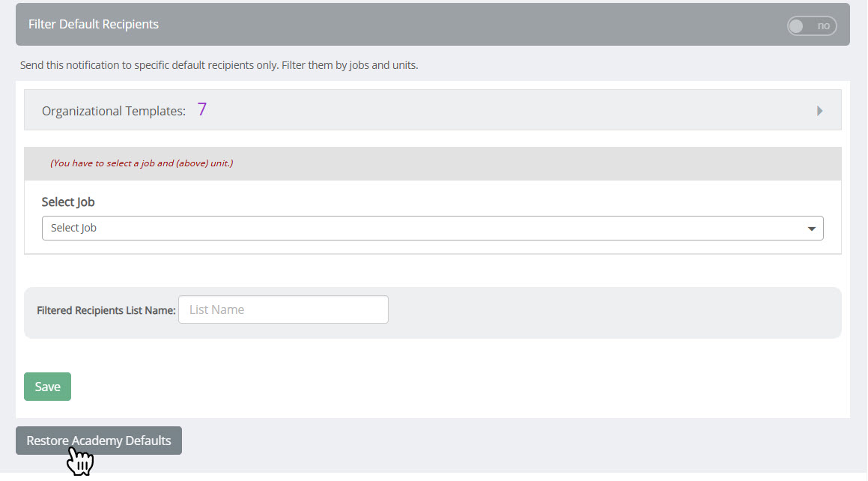Toggle the Filter Default Recipients switch
This screenshot has height=481, width=868.
811,25
